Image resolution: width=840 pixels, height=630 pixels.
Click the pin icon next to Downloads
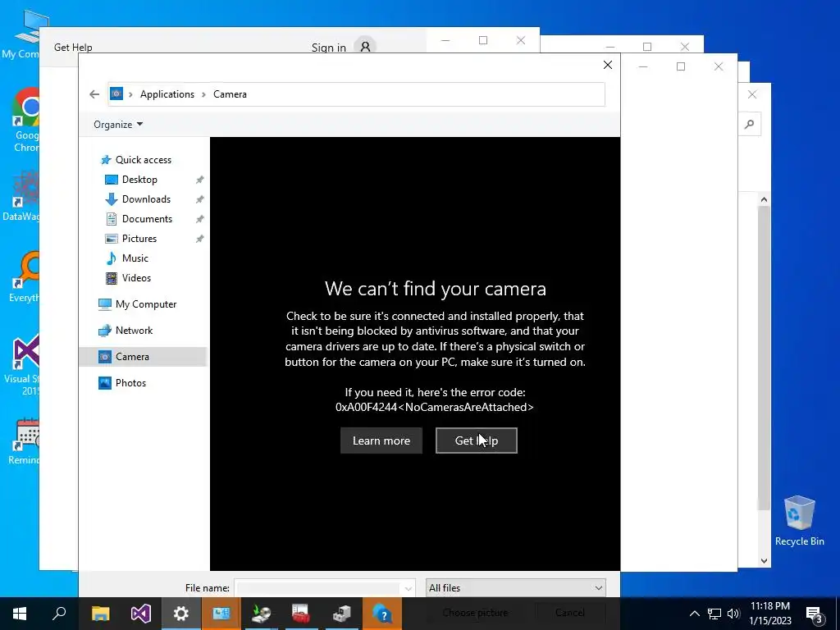200,199
